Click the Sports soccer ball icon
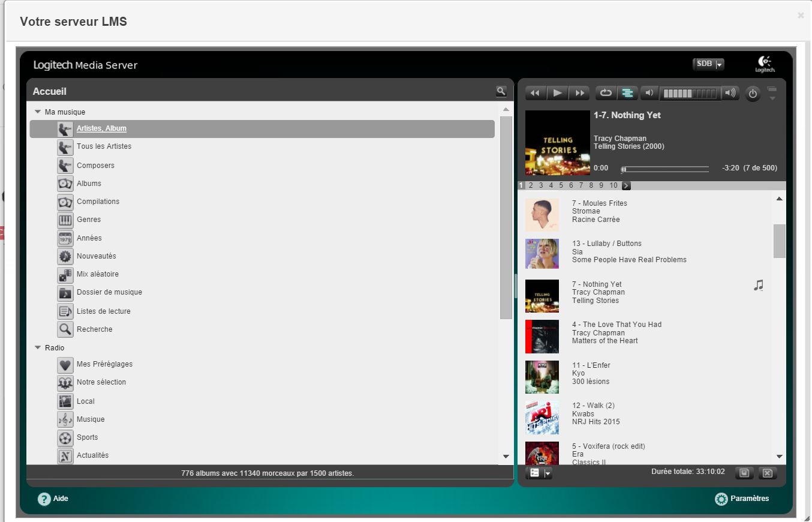Viewport: 812px width, 522px height. pos(65,437)
